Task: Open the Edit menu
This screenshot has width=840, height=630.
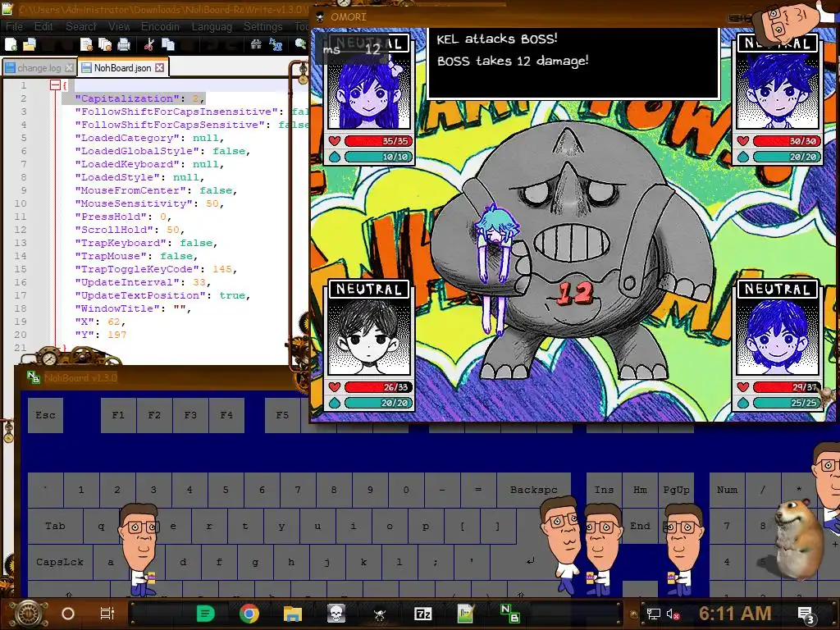Action: [x=43, y=26]
